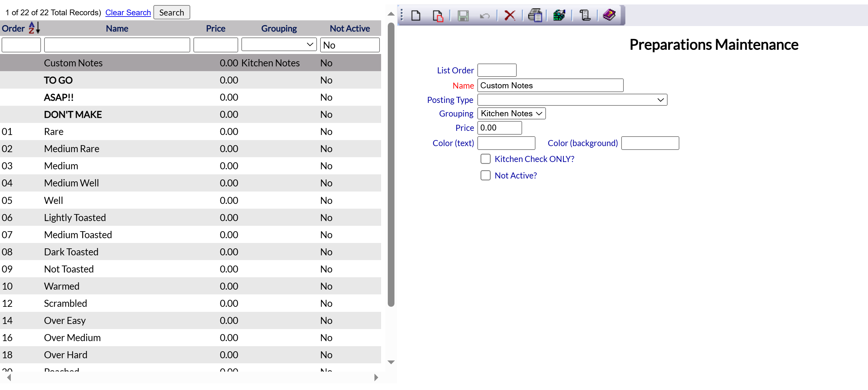Click the scroll log icon
The width and height of the screenshot is (868, 390).
click(585, 15)
